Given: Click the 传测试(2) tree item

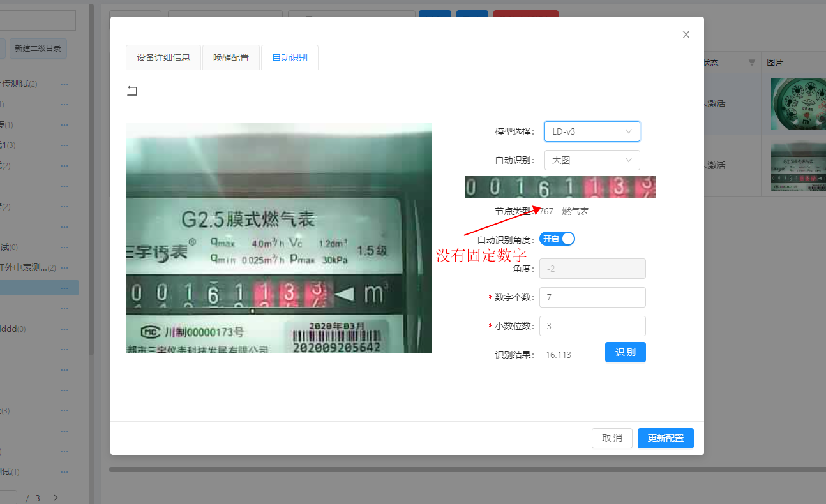Looking at the screenshot, I should [x=19, y=84].
